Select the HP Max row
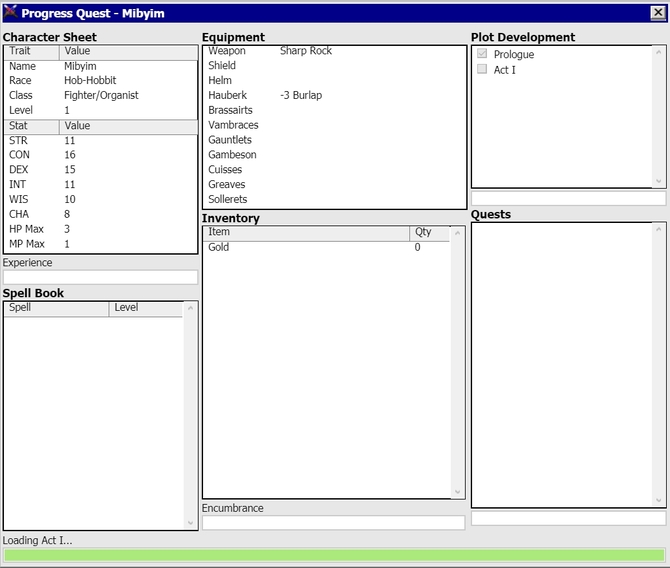Image resolution: width=670 pixels, height=568 pixels. click(x=101, y=229)
